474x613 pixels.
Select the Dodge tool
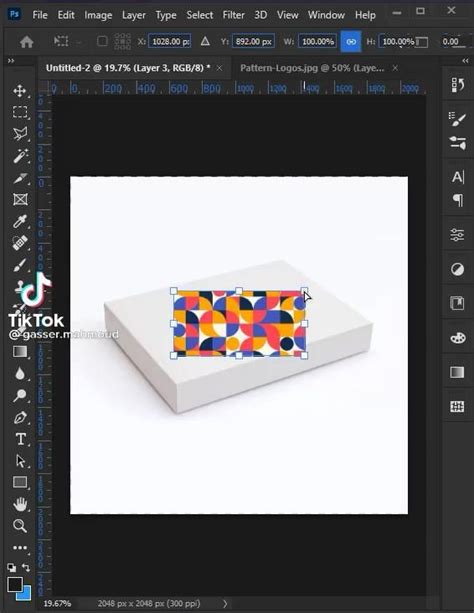click(x=20, y=395)
